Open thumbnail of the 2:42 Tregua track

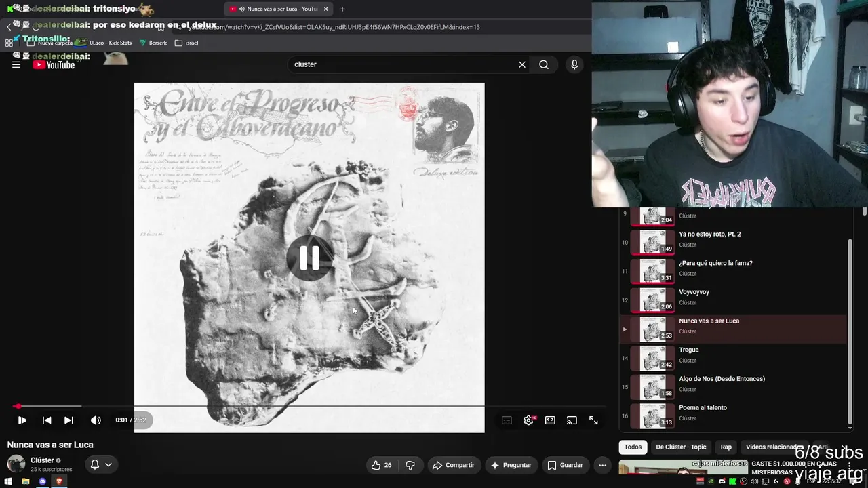652,358
